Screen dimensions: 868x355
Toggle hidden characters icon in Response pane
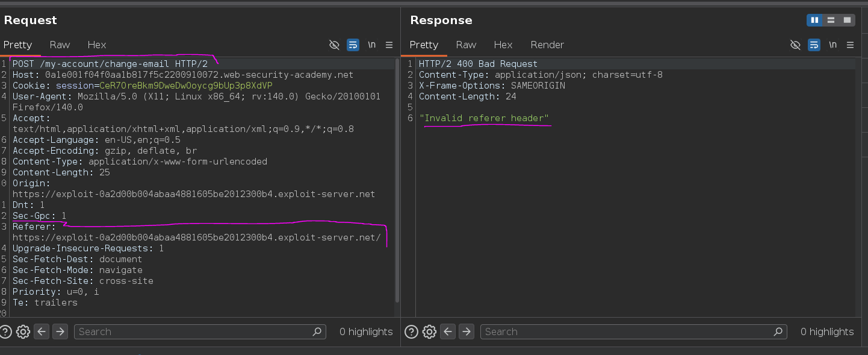[x=795, y=45]
